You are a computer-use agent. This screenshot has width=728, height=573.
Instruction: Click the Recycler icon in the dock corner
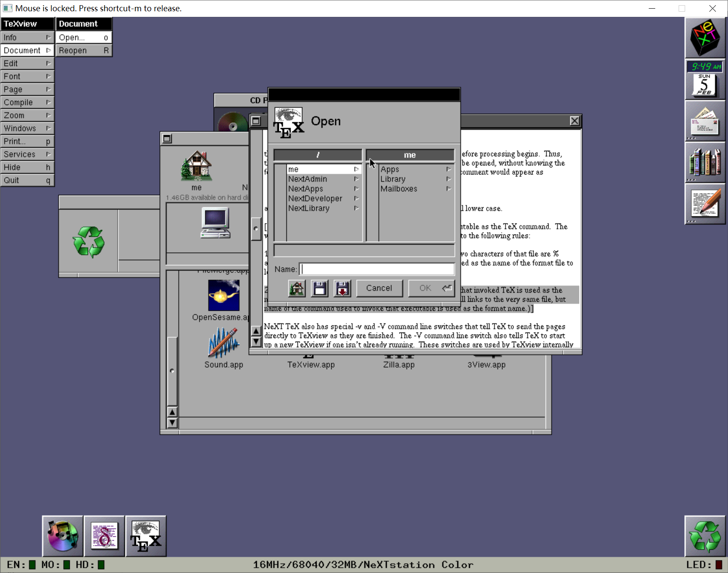[705, 536]
